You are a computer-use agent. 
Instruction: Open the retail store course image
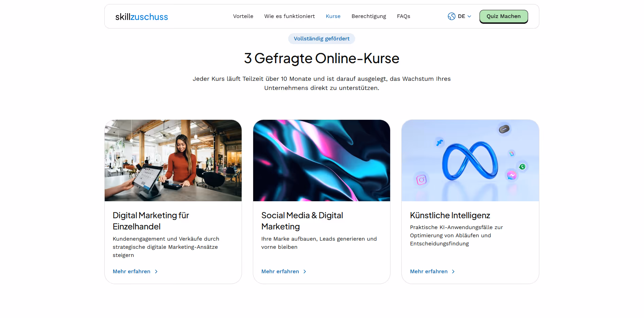173,161
